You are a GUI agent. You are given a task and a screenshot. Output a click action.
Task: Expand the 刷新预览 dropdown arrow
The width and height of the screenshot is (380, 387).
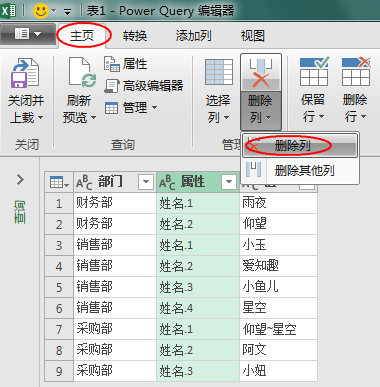[x=93, y=117]
